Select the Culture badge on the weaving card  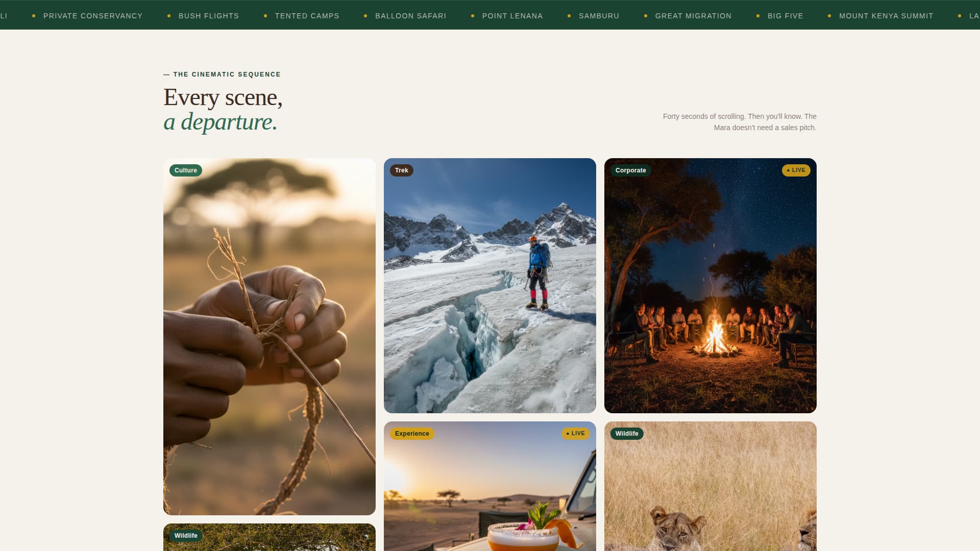coord(185,170)
